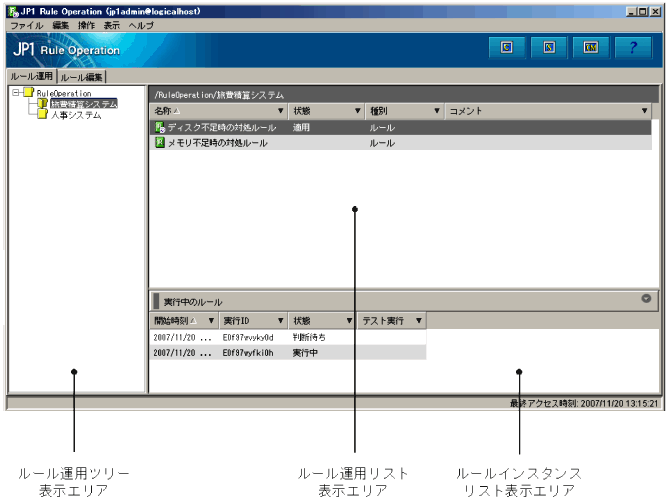Screen dimensions: 668x503
Task: Open the 種別 column filter dropdown
Action: [x=437, y=111]
